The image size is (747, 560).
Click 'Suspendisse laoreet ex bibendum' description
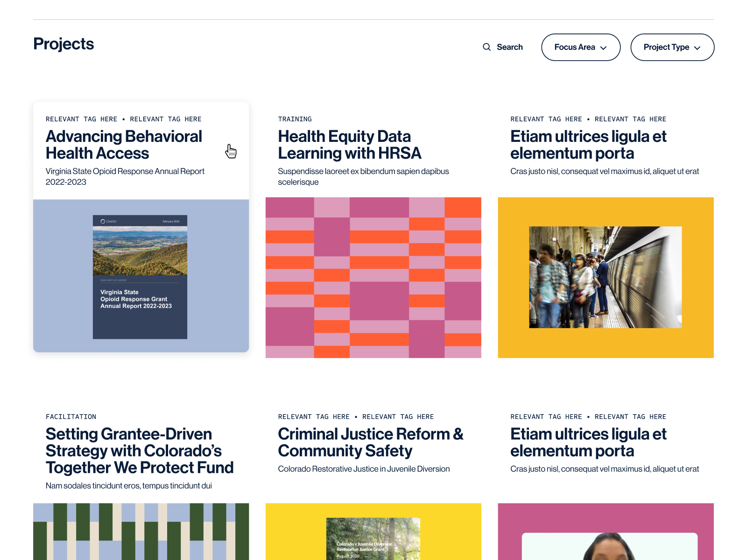pos(364,176)
